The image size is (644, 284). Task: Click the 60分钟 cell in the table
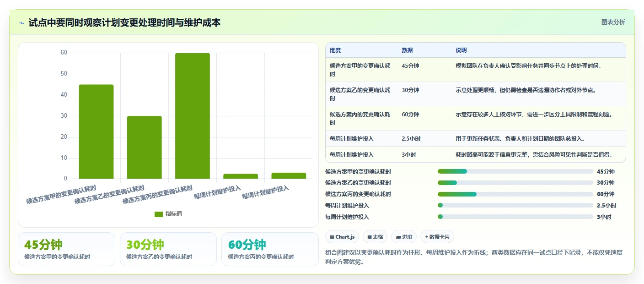click(411, 115)
